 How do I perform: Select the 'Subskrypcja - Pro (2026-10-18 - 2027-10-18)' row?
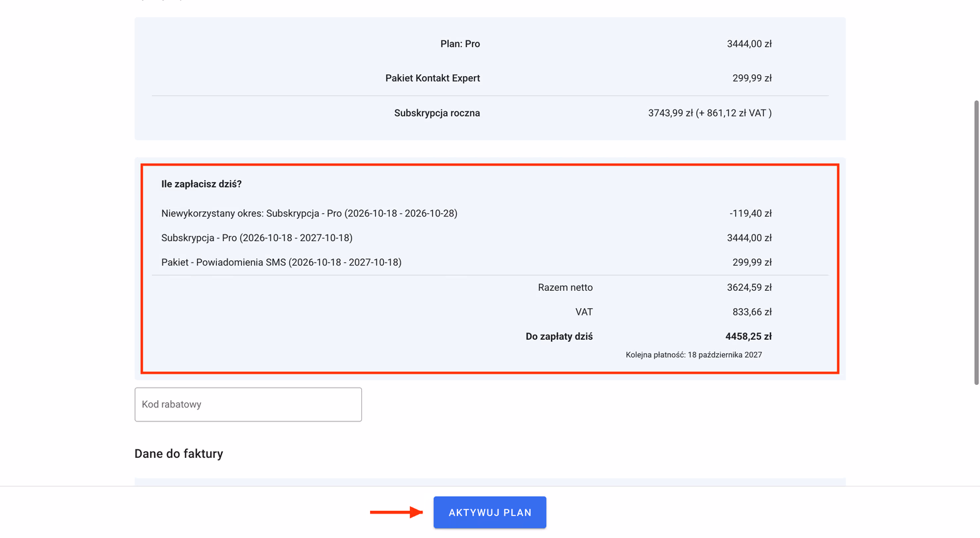point(257,238)
